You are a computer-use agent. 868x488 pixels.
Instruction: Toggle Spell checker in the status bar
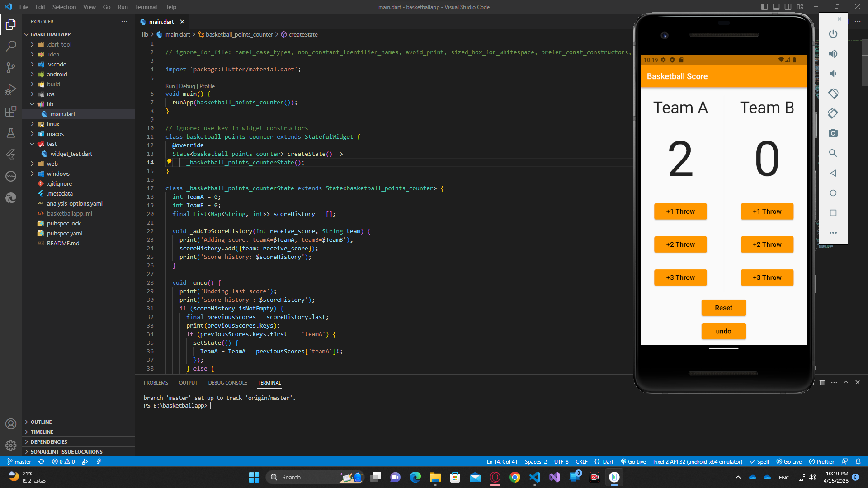coord(759,461)
